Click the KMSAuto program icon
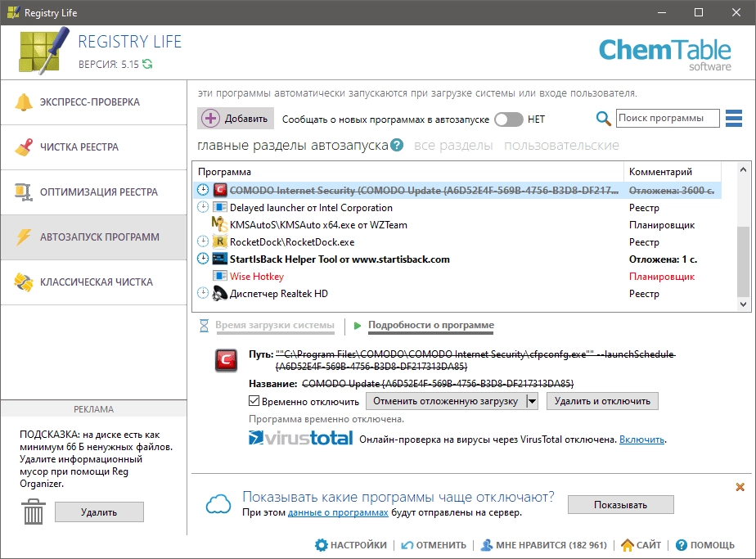Screen dimensions: 756x559 point(219,224)
